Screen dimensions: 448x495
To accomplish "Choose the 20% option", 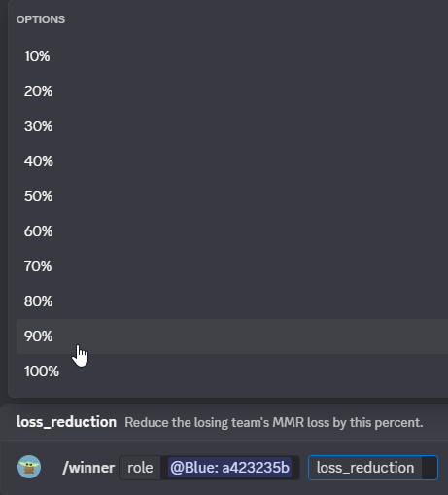I will [x=232, y=91].
